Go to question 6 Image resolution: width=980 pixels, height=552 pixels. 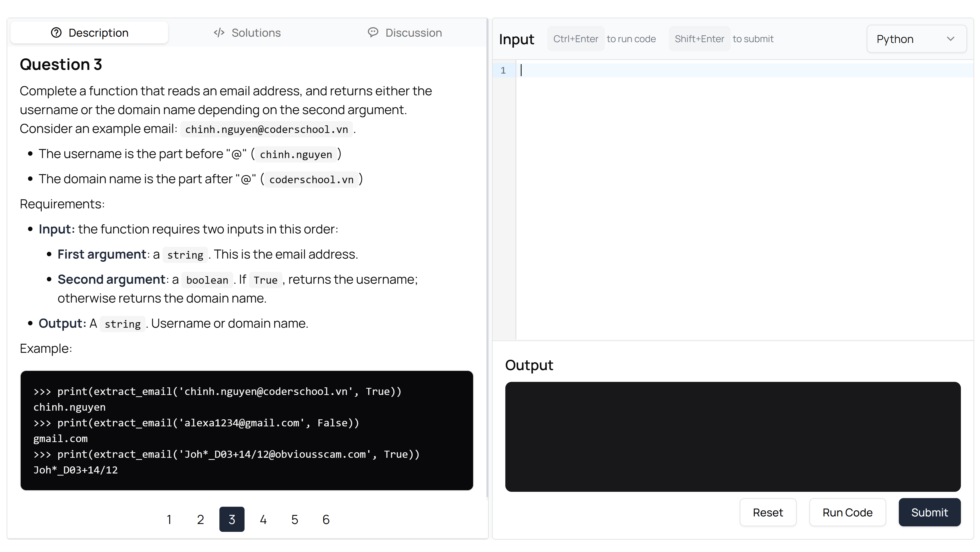pos(326,519)
